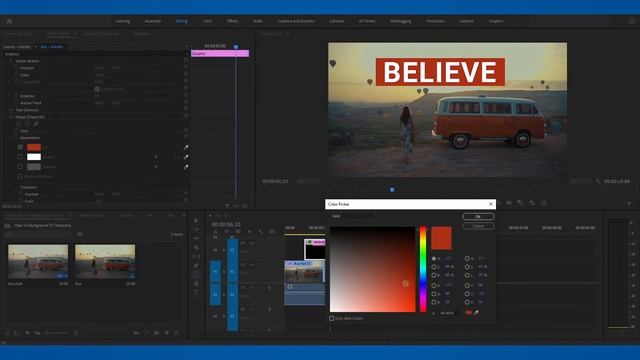
Task: Open the Program Monitor button editor plus
Action: pyautogui.click(x=629, y=203)
